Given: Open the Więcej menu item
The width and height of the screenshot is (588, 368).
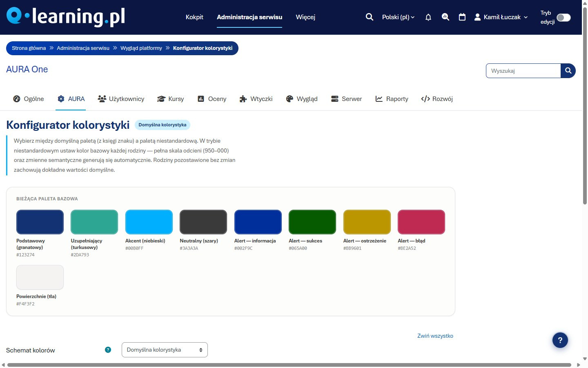Looking at the screenshot, I should 305,17.
